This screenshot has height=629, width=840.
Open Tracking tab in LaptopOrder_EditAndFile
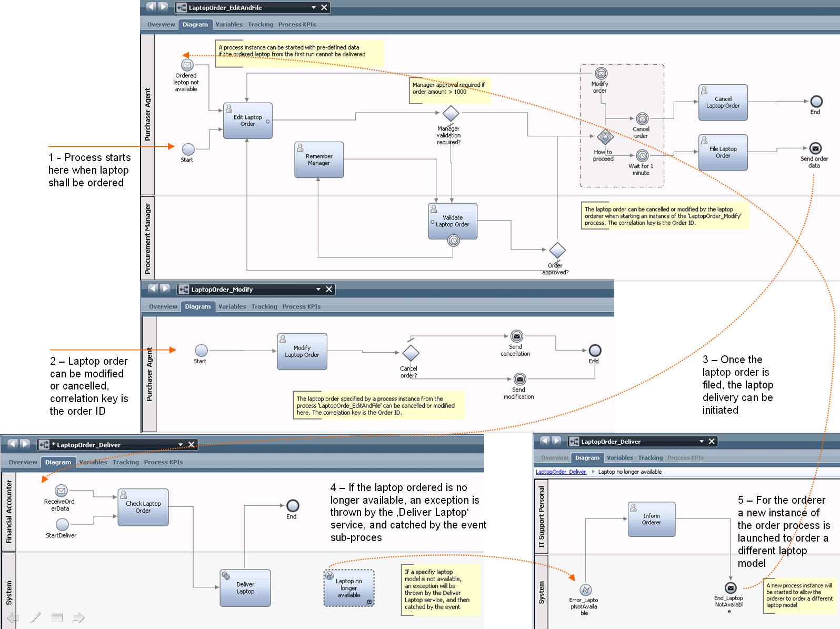(x=261, y=24)
